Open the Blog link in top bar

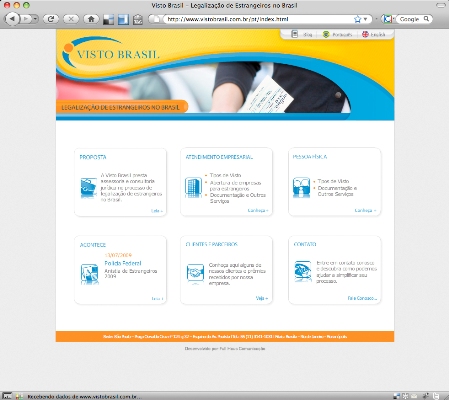coord(303,34)
